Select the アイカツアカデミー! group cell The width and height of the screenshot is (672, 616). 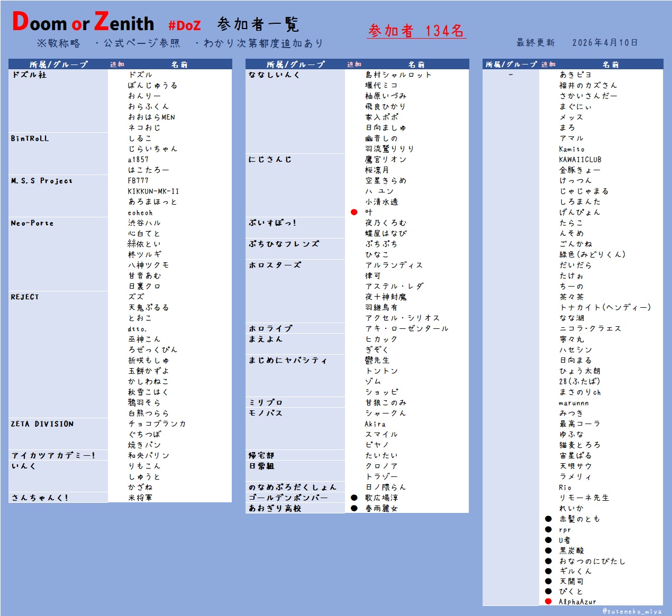[58, 455]
